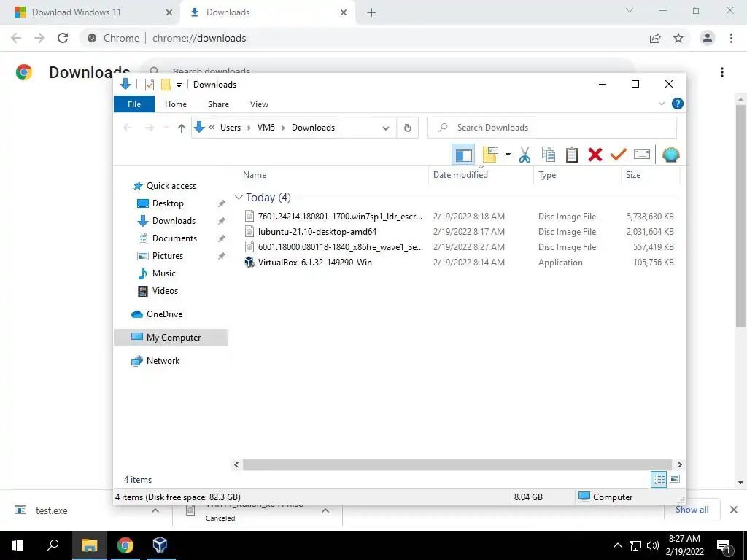Viewport: 747px width, 560px height.
Task: Open the Windows Start menu
Action: click(18, 545)
